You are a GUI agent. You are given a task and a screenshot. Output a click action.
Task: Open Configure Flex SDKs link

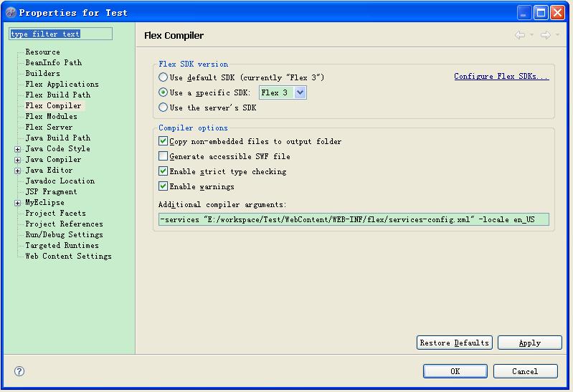pos(501,76)
